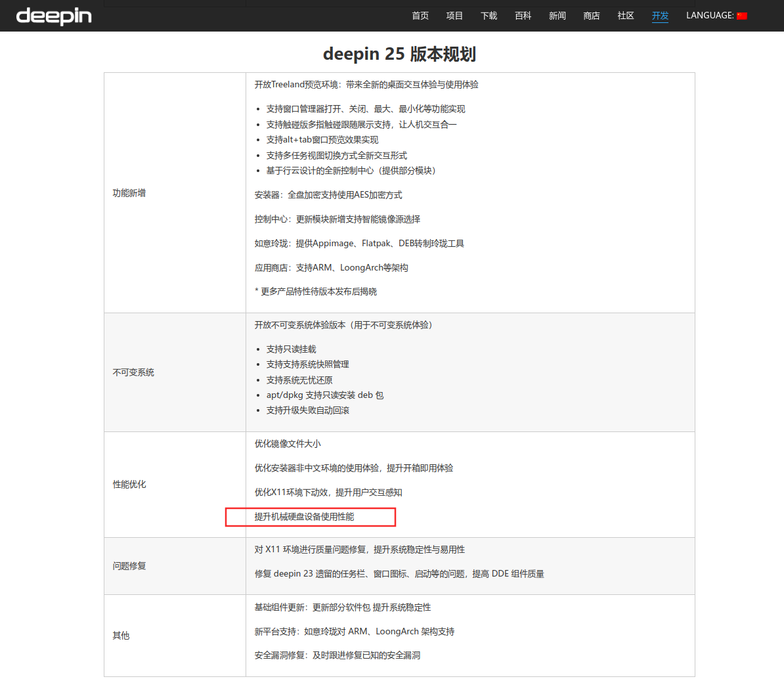The image size is (784, 679).
Task: Open the Chinese flag language selector
Action: pyautogui.click(x=742, y=16)
